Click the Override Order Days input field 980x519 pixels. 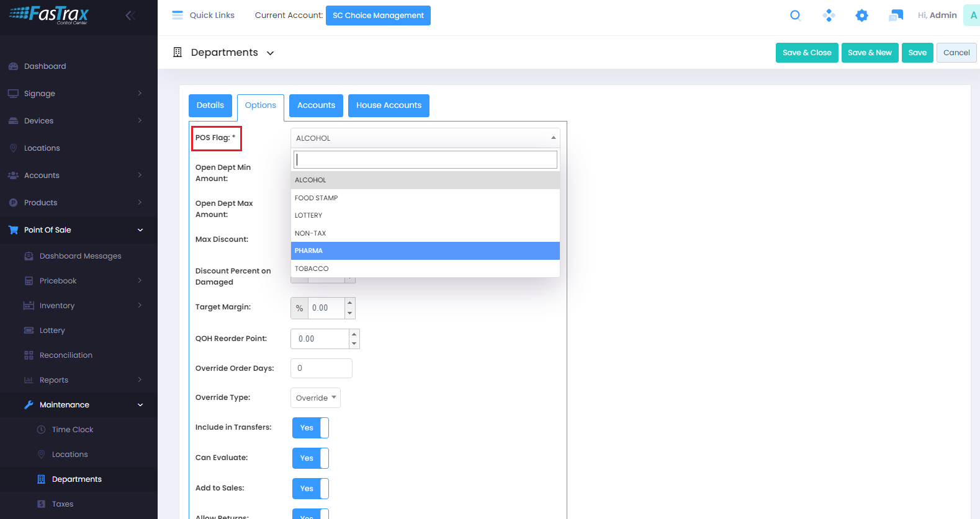(321, 368)
